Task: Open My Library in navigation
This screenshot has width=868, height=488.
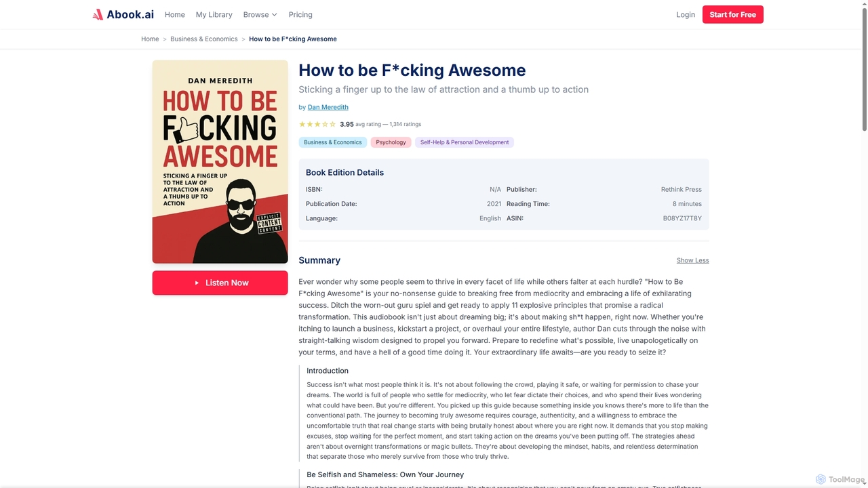Action: (x=214, y=14)
